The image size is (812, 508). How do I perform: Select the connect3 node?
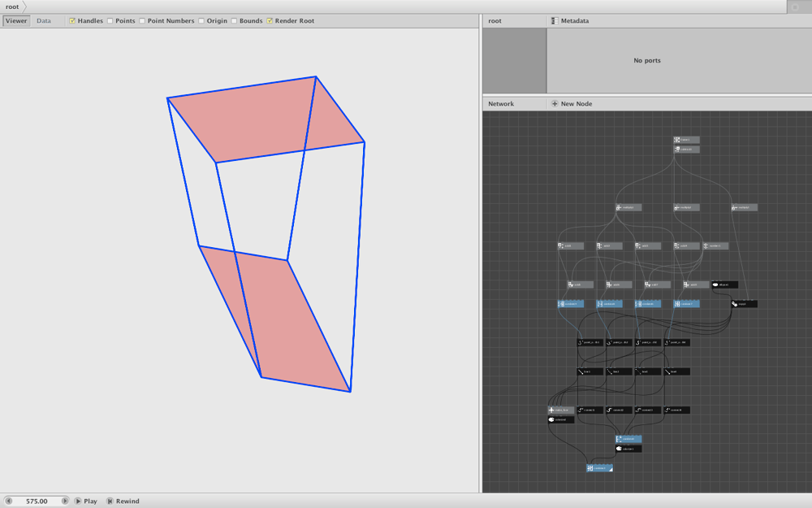click(648, 410)
